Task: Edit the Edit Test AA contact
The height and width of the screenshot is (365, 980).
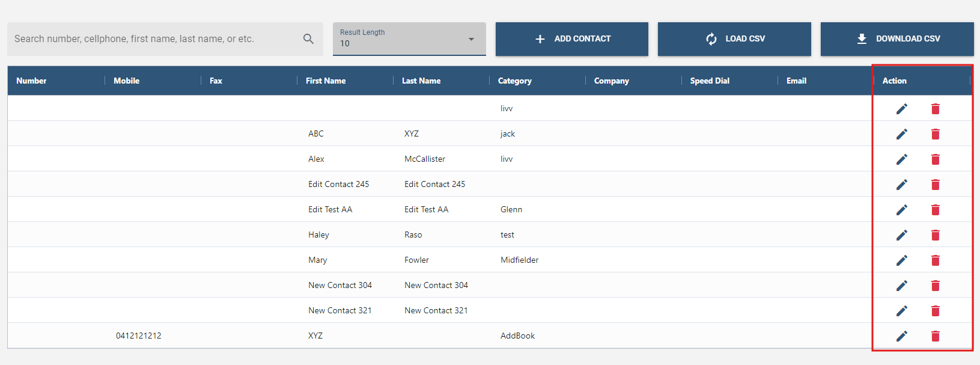Action: tap(901, 210)
